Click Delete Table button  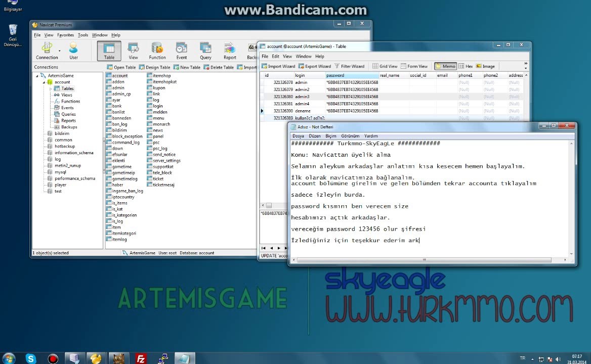[219, 67]
